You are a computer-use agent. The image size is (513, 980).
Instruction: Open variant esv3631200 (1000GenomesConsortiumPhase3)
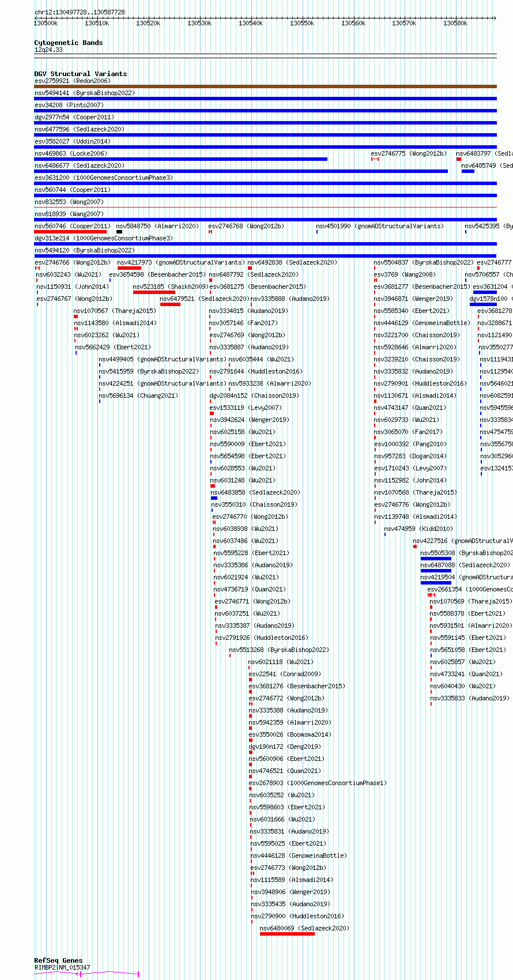104,178
